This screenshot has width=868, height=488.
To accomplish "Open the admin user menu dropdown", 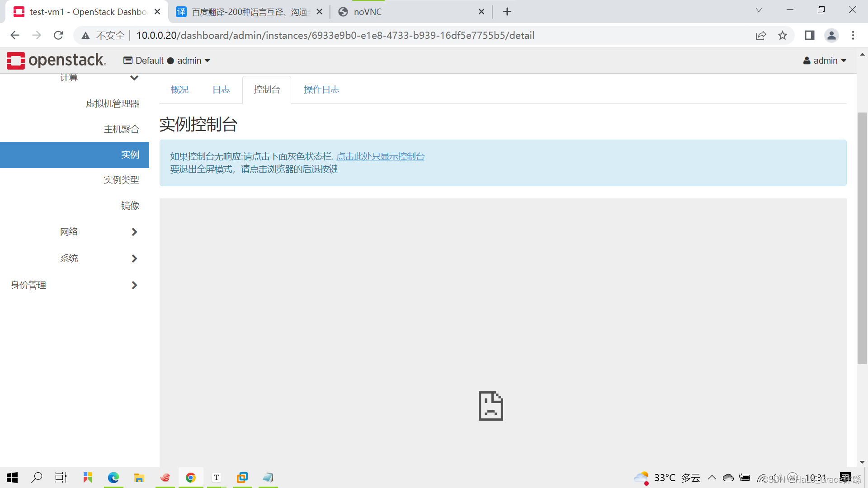I will pos(825,61).
